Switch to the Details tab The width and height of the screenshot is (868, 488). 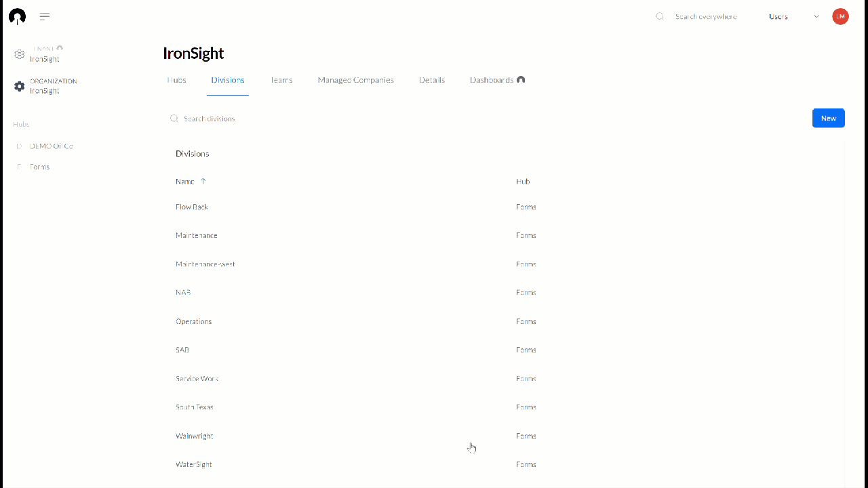tap(432, 79)
